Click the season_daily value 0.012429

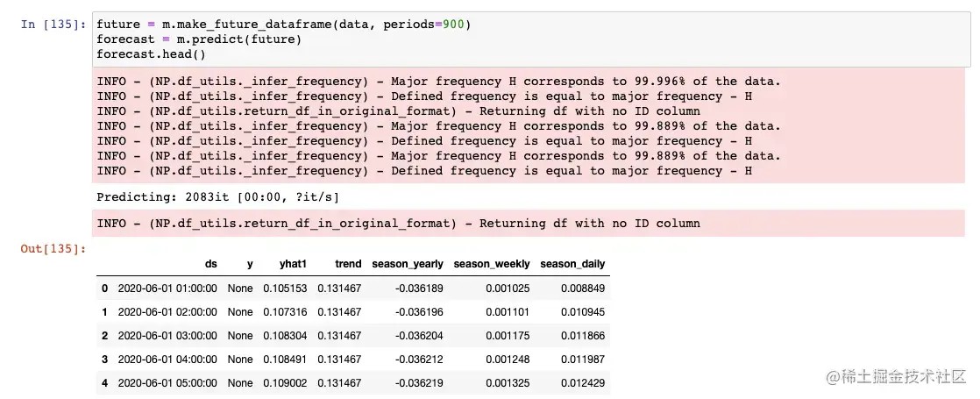(x=582, y=383)
